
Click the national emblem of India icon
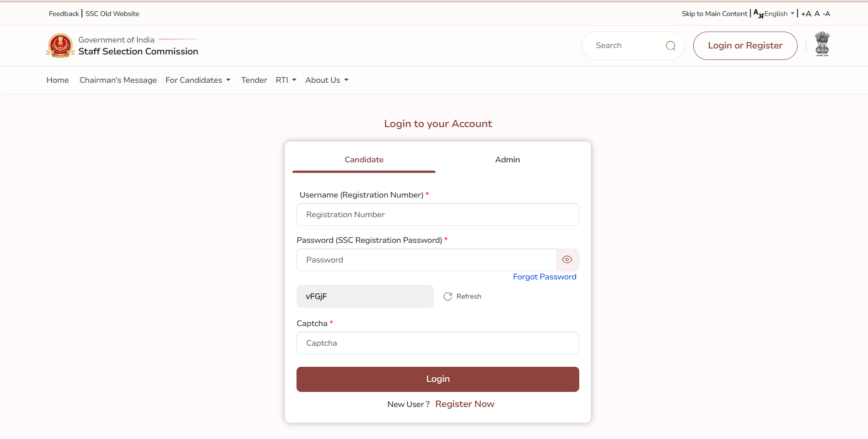point(822,44)
